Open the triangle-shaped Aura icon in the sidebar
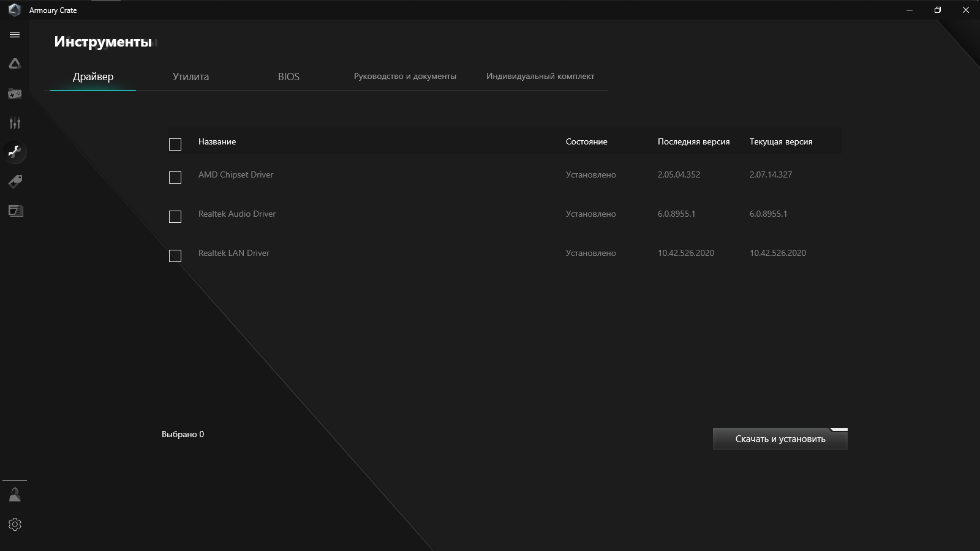The height and width of the screenshot is (551, 980). click(15, 64)
